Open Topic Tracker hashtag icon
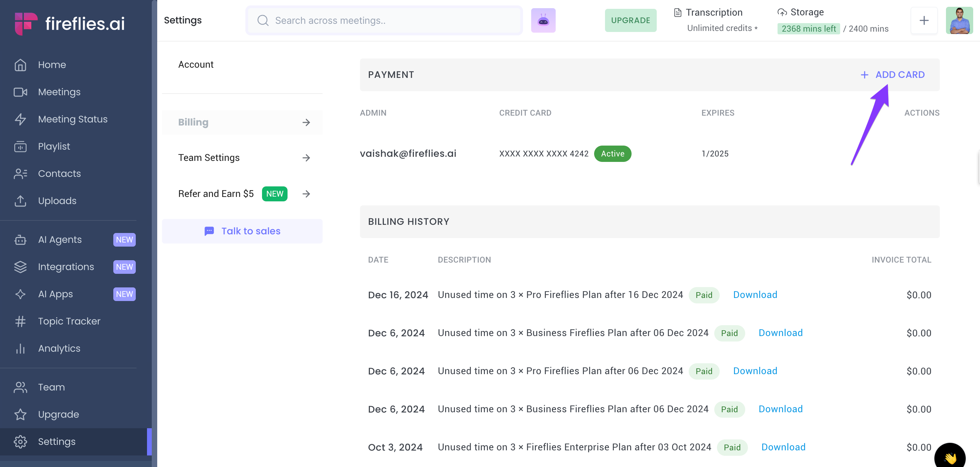This screenshot has width=980, height=467. pos(20,321)
